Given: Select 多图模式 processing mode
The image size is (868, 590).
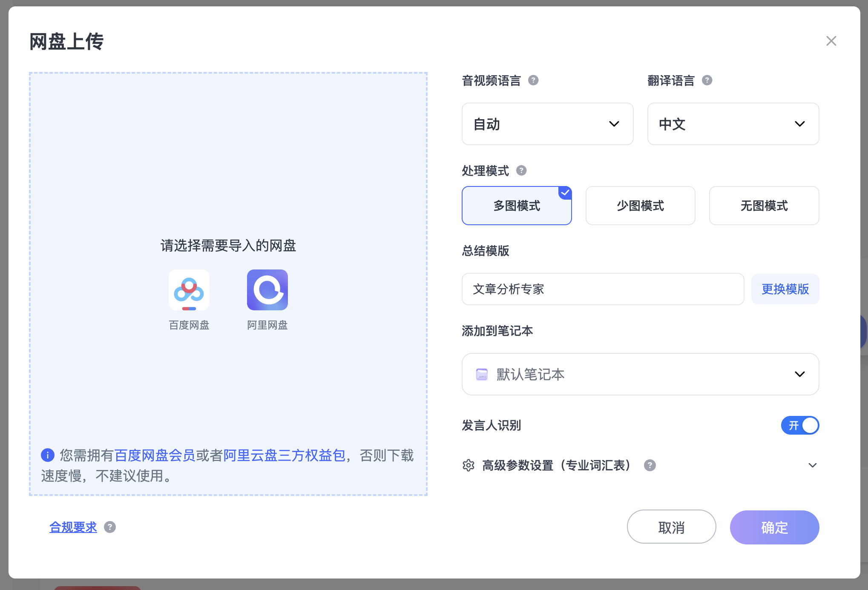Looking at the screenshot, I should tap(517, 206).
